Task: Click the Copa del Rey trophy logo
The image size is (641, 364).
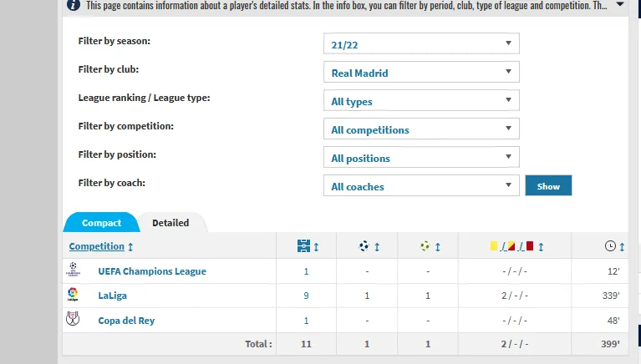Action: coord(73,319)
